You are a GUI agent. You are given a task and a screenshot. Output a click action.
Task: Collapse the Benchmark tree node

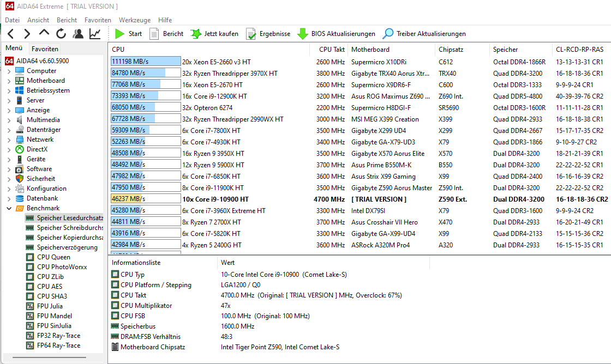point(9,208)
